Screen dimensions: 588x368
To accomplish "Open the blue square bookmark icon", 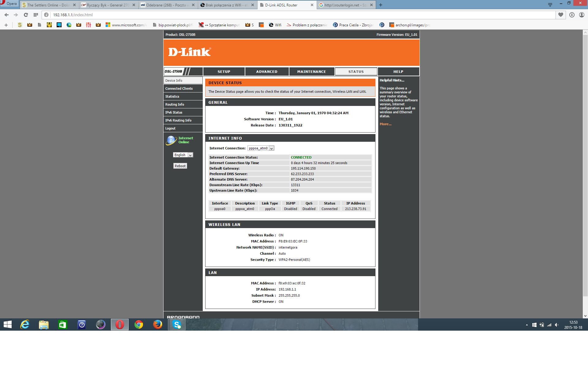I will (x=59, y=25).
